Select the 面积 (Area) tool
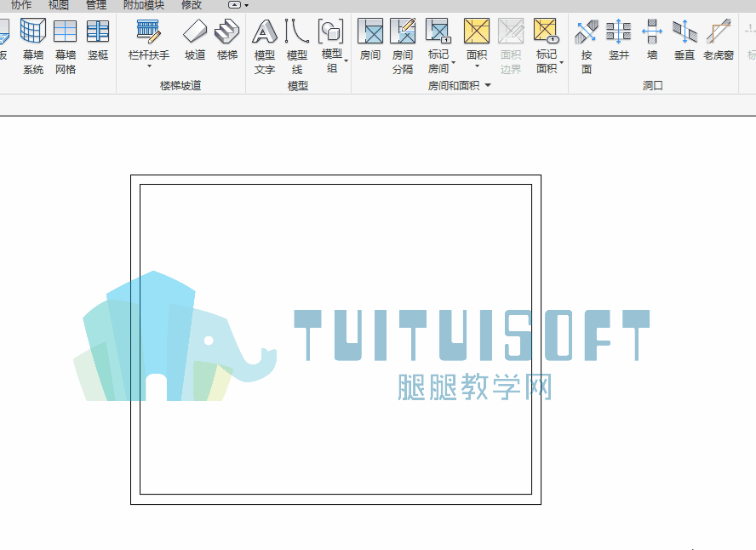Image resolution: width=756 pixels, height=550 pixels. pyautogui.click(x=477, y=38)
